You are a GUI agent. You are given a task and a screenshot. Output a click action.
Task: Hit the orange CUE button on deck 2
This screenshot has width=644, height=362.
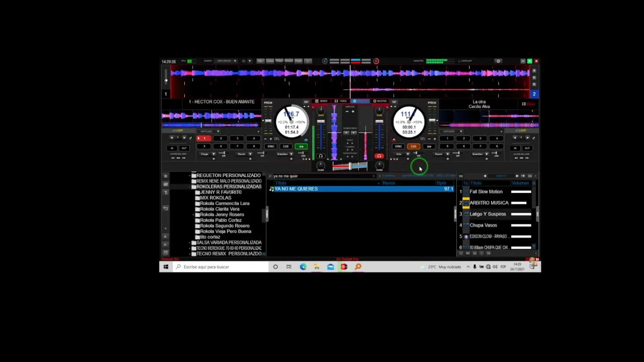pos(414,146)
